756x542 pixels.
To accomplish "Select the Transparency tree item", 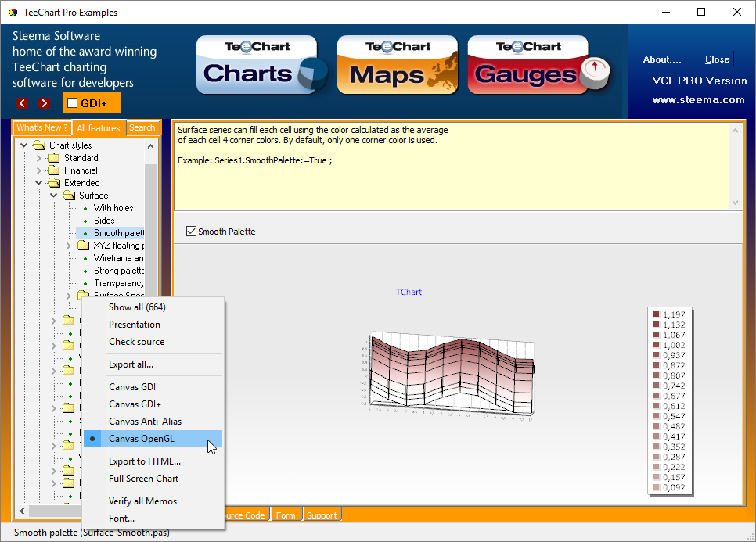I will pos(119,283).
